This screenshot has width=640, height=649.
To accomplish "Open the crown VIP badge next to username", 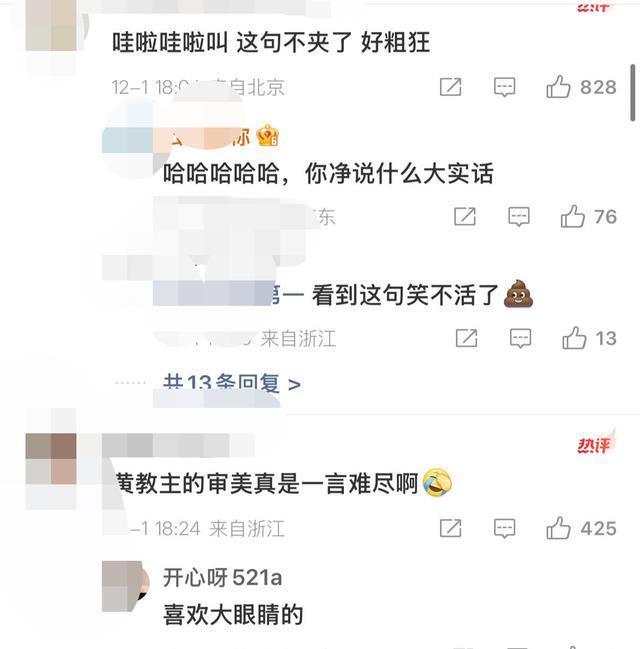I will click(x=267, y=135).
